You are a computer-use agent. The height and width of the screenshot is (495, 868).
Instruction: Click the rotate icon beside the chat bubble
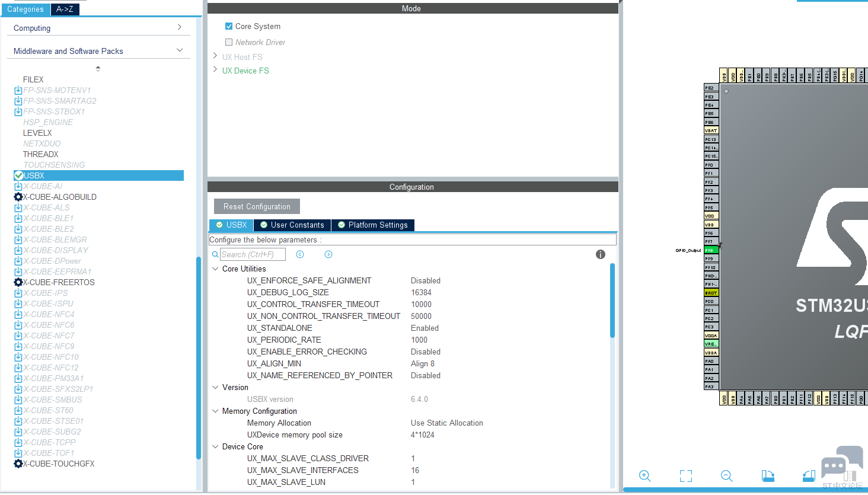coord(809,475)
